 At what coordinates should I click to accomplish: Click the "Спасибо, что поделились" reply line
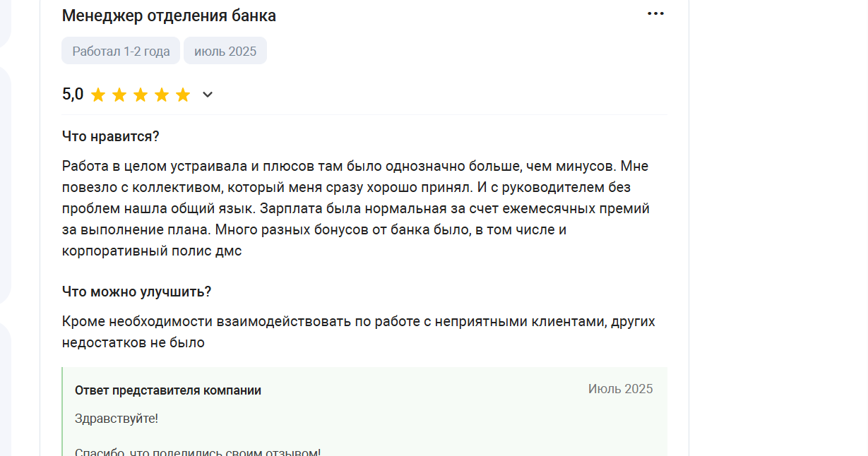coord(198,452)
